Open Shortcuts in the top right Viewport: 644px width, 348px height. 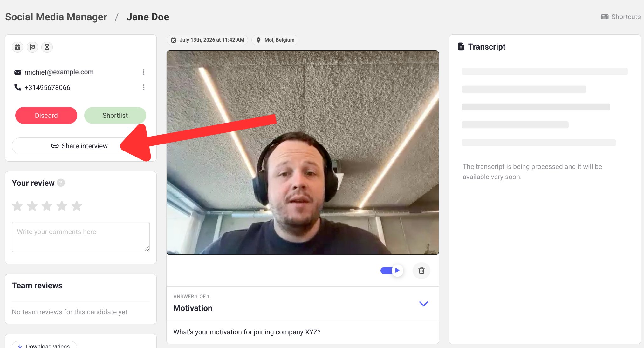pos(620,17)
